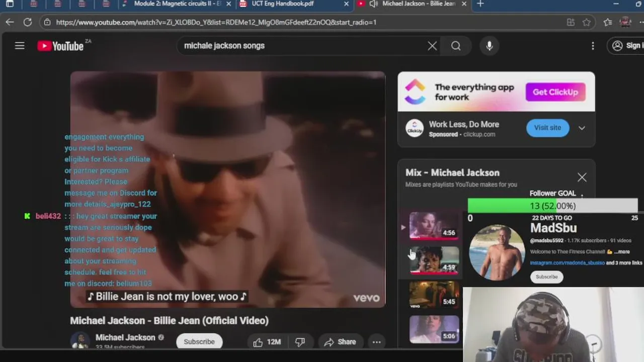
Task: Close the UCT Eng Handbook.pdf tab
Action: 346,4
